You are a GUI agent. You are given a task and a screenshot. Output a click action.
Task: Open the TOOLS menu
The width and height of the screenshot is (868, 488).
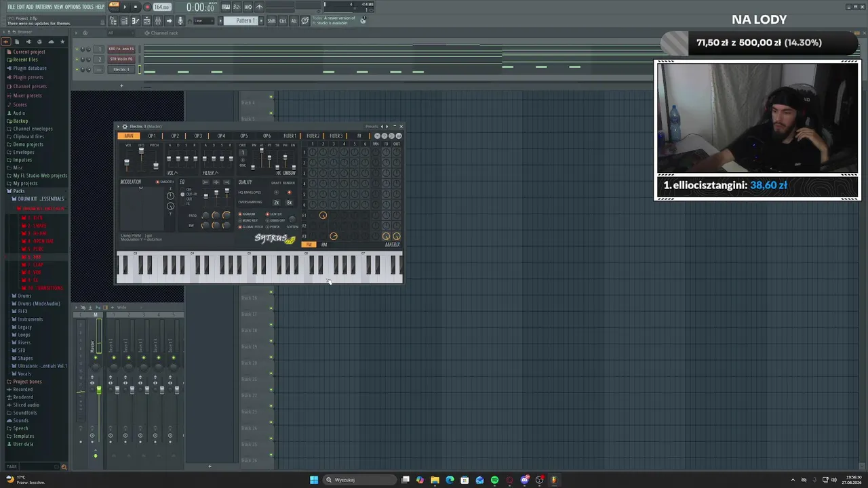click(88, 7)
